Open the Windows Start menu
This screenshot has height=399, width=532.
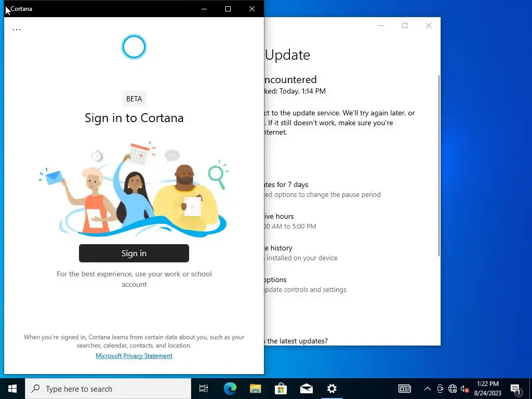[12, 389]
